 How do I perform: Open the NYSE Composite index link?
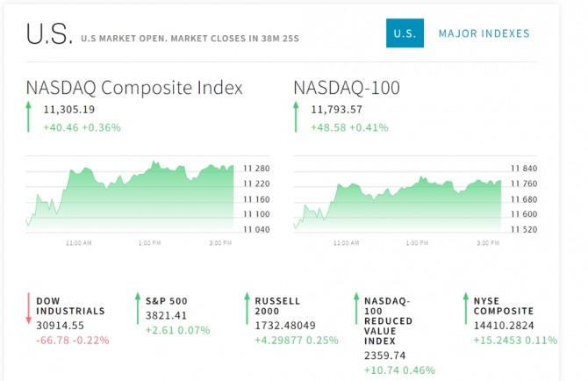point(504,306)
